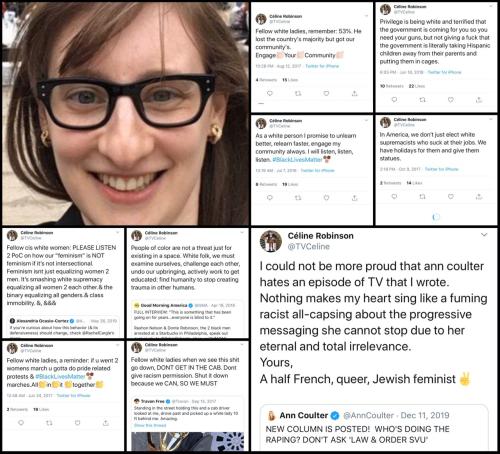The image size is (500, 454).
Task: Like the "As a white person" tweet
Action: tap(326, 198)
